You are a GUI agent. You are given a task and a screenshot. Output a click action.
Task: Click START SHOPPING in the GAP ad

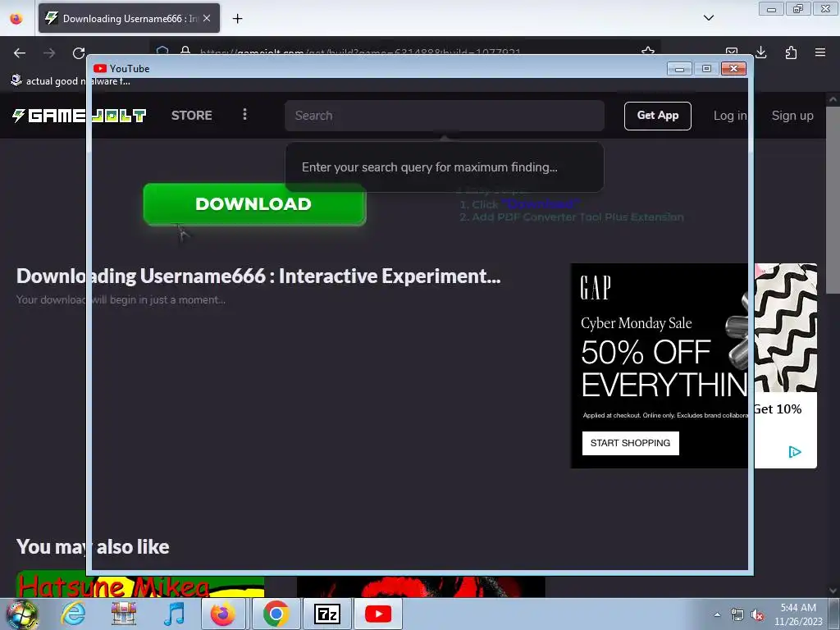click(631, 443)
